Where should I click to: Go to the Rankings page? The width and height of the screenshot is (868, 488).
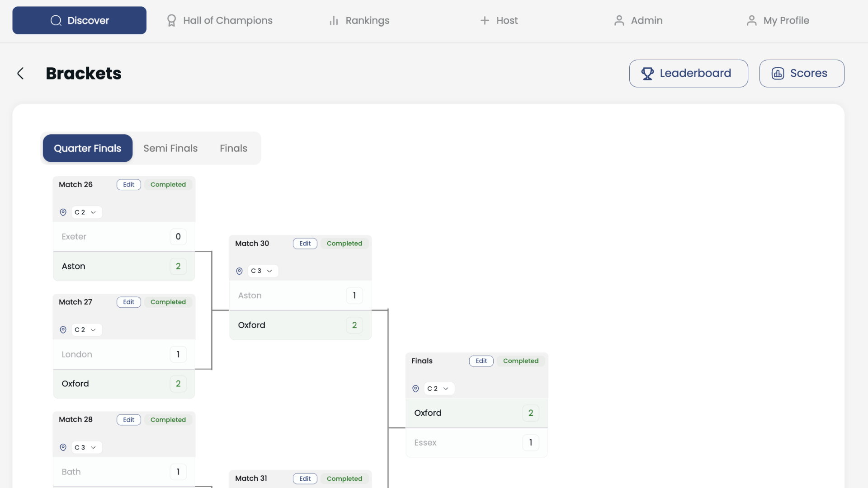pyautogui.click(x=359, y=20)
